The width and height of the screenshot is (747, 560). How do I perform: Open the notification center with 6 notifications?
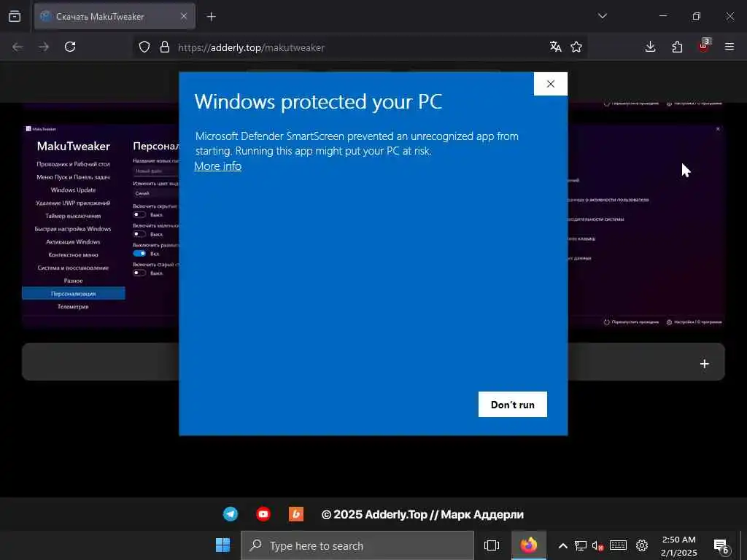click(721, 545)
